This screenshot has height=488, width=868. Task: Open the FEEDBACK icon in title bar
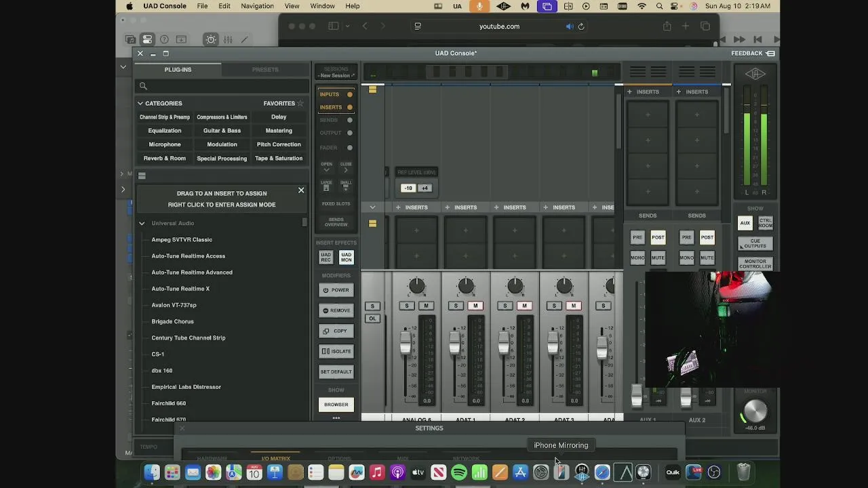(771, 54)
